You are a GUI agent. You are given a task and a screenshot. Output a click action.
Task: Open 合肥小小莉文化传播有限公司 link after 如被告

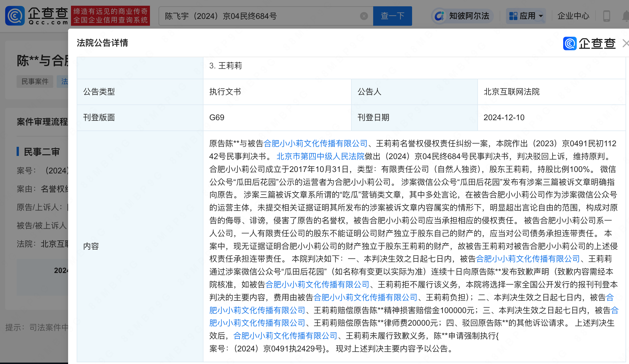(x=317, y=284)
